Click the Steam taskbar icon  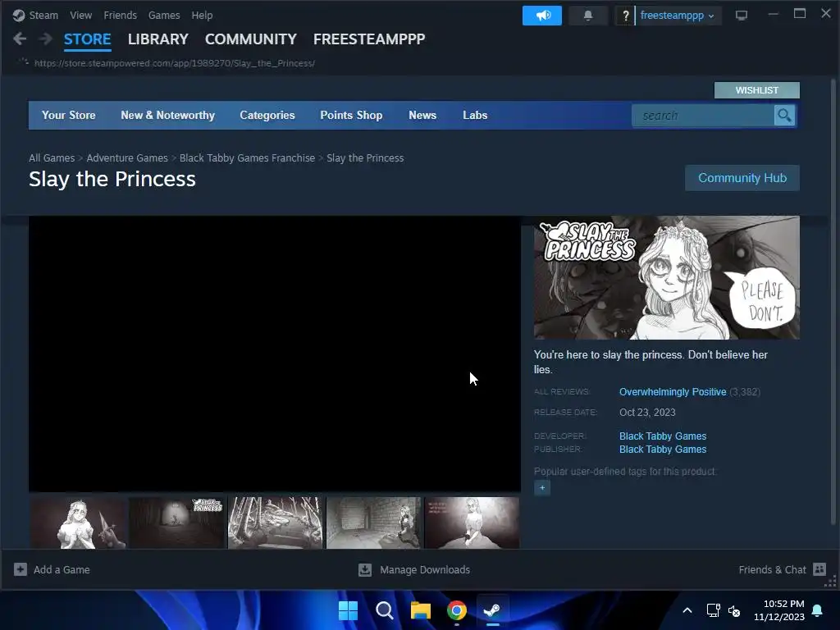click(492, 610)
